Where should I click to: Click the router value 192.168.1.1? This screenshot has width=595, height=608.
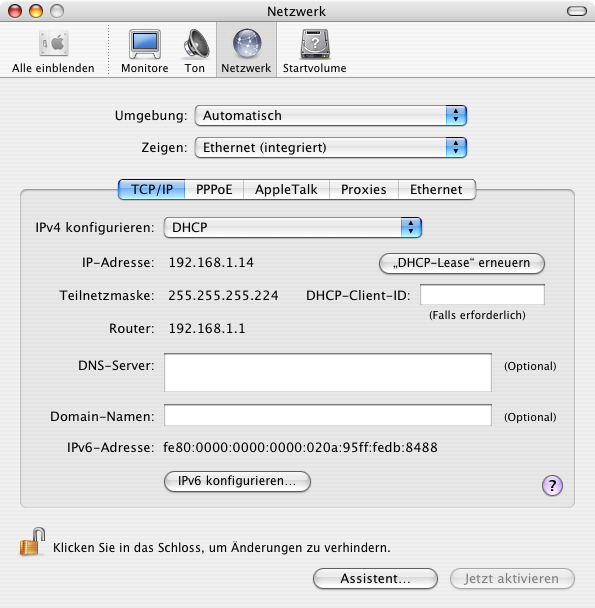(207, 328)
